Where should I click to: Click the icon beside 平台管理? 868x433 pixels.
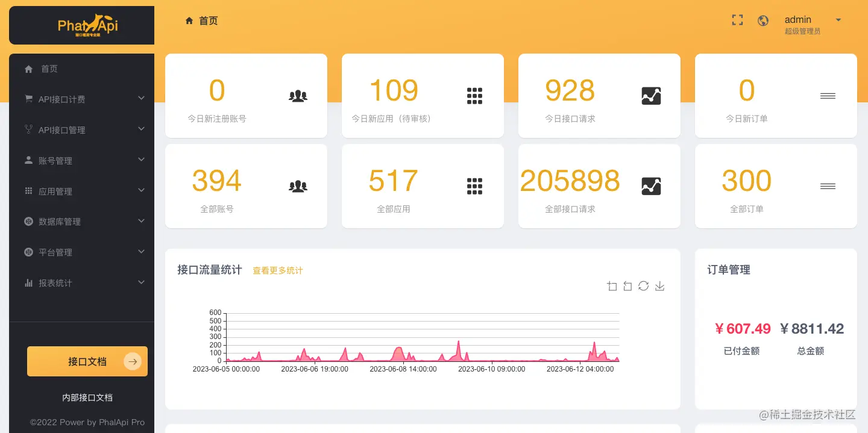coord(28,252)
